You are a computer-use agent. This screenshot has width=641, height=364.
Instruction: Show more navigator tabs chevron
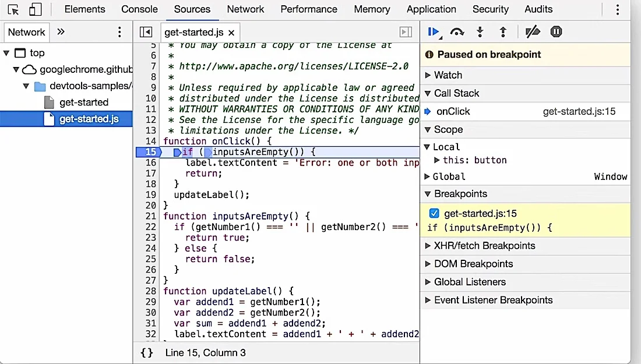61,32
